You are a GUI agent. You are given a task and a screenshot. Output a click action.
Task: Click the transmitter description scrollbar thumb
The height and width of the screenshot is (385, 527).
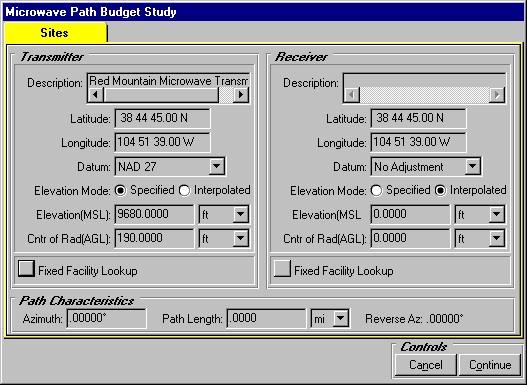point(161,95)
